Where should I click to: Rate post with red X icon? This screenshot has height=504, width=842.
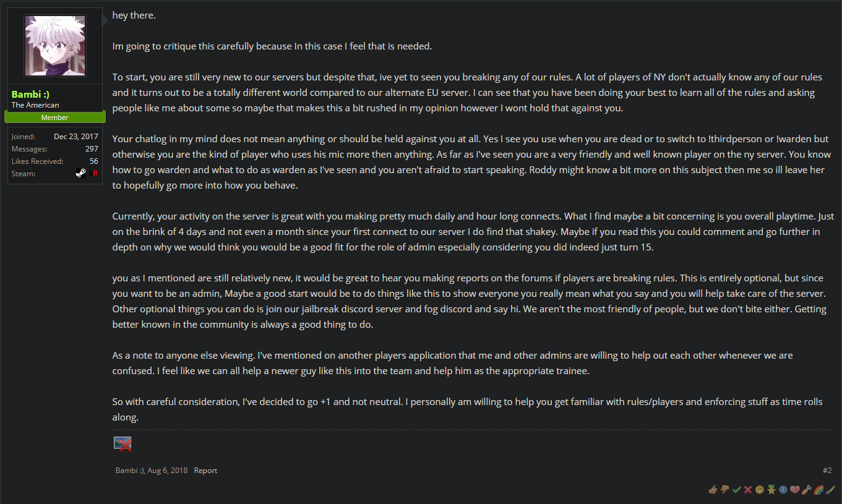748,490
